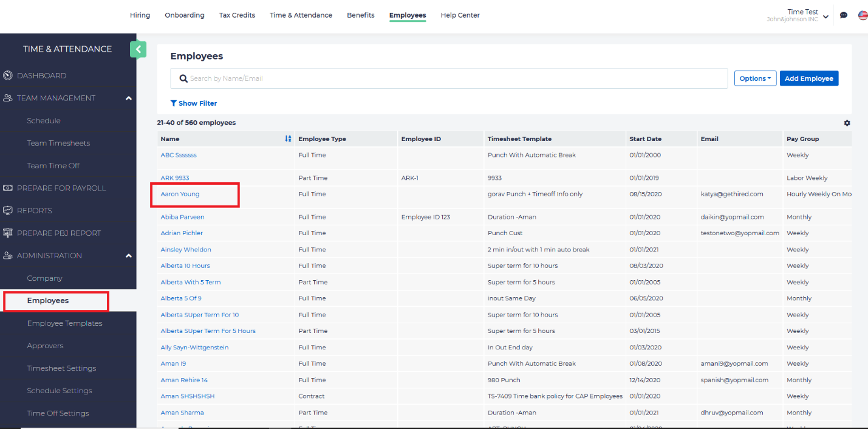Click the Reports chart icon in sidebar
Viewport: 868px width, 429px height.
(x=8, y=211)
